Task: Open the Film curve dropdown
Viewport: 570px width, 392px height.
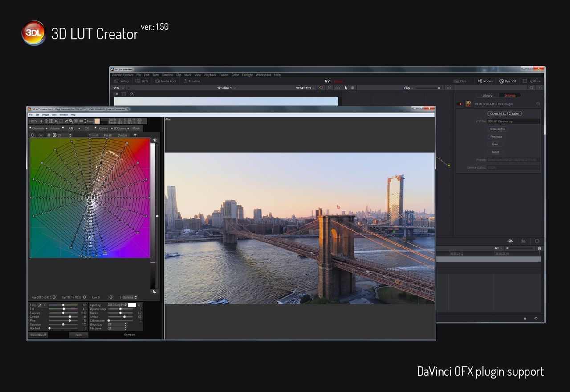Action: (117, 328)
